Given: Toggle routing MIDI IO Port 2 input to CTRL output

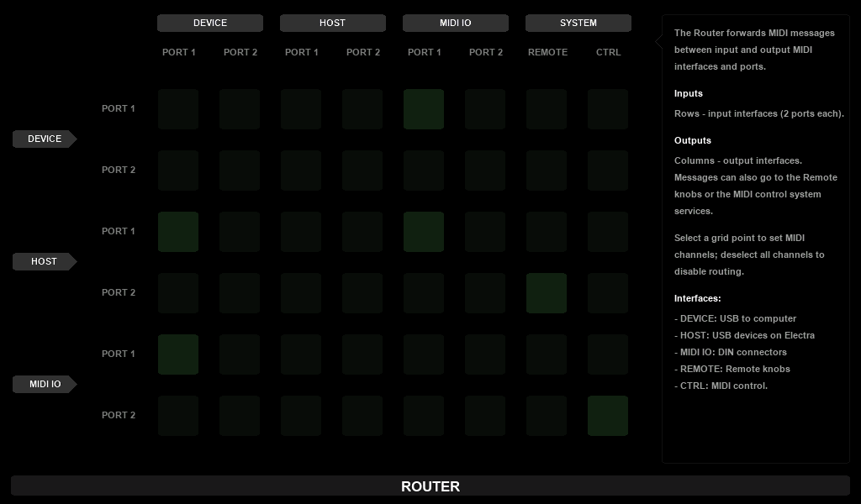Looking at the screenshot, I should coord(608,417).
